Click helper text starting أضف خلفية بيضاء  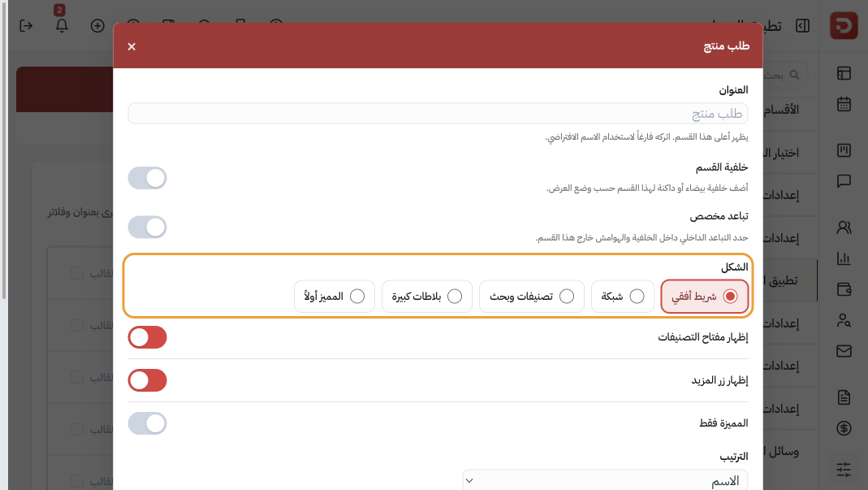coord(647,188)
